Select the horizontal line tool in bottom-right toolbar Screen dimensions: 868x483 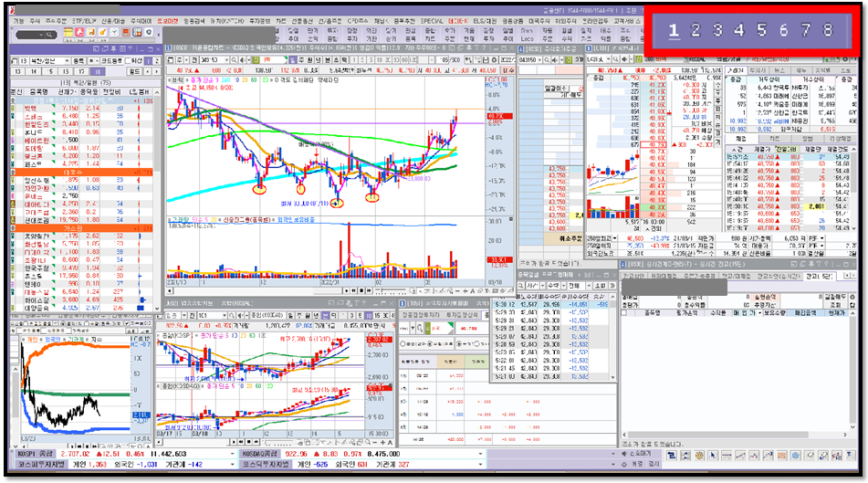point(727,456)
